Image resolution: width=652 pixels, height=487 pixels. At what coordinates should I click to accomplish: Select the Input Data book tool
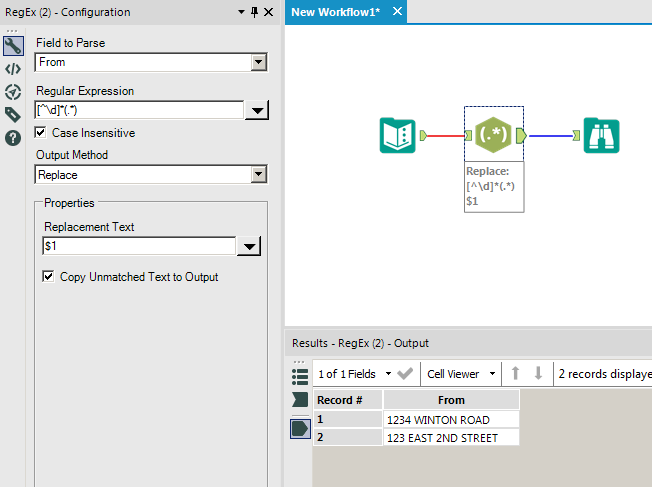398,135
